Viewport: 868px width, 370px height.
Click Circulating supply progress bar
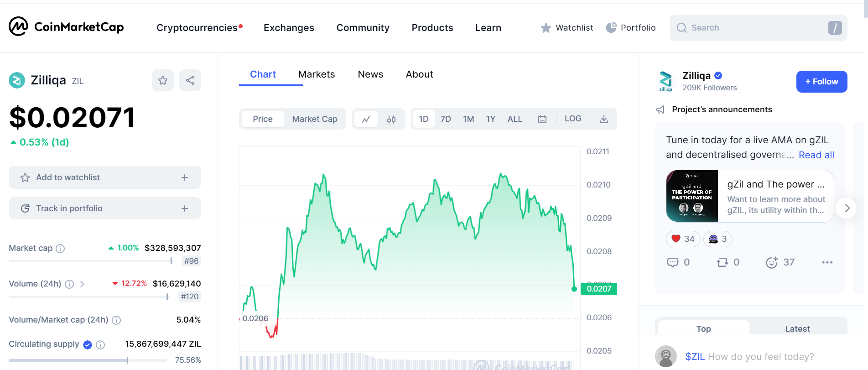coord(88,360)
